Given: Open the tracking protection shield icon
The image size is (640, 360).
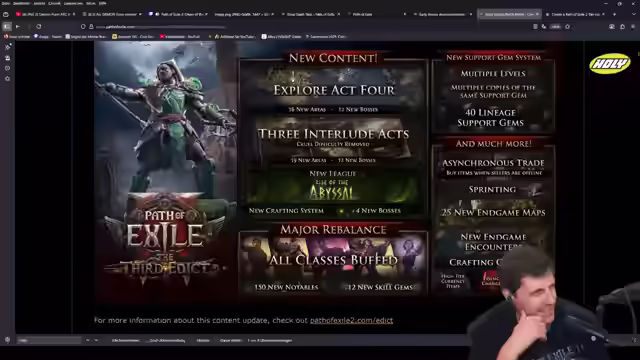Looking at the screenshot, I should coord(83,27).
